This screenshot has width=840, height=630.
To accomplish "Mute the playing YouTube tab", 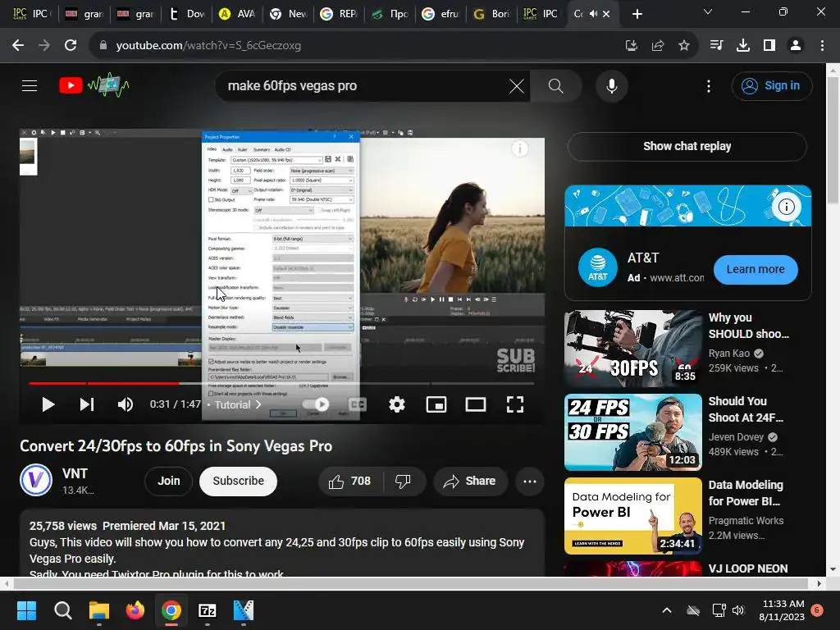I will pos(594,14).
